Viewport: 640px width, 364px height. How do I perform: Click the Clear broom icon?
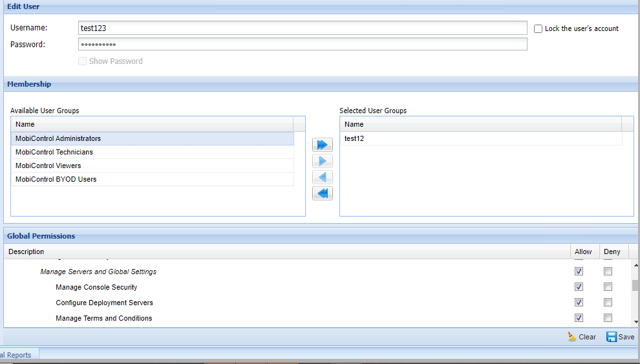(x=571, y=337)
